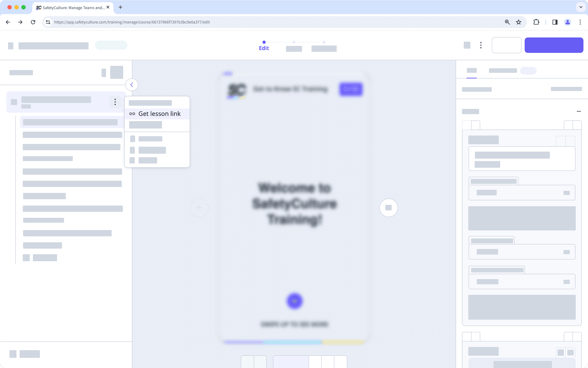Collapse the left lesson sidebar with the chevron

pyautogui.click(x=132, y=84)
